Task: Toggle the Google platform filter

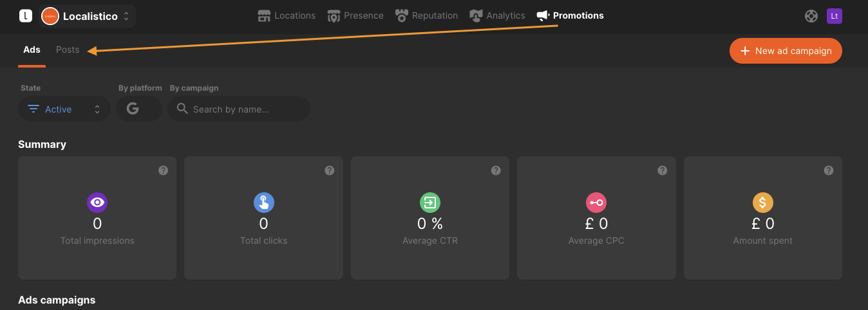Action: point(139,109)
